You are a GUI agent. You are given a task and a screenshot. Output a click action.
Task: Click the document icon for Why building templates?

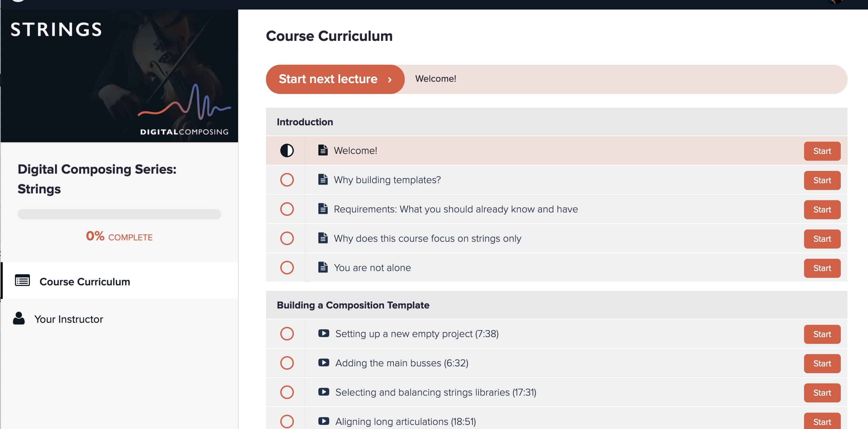click(323, 179)
